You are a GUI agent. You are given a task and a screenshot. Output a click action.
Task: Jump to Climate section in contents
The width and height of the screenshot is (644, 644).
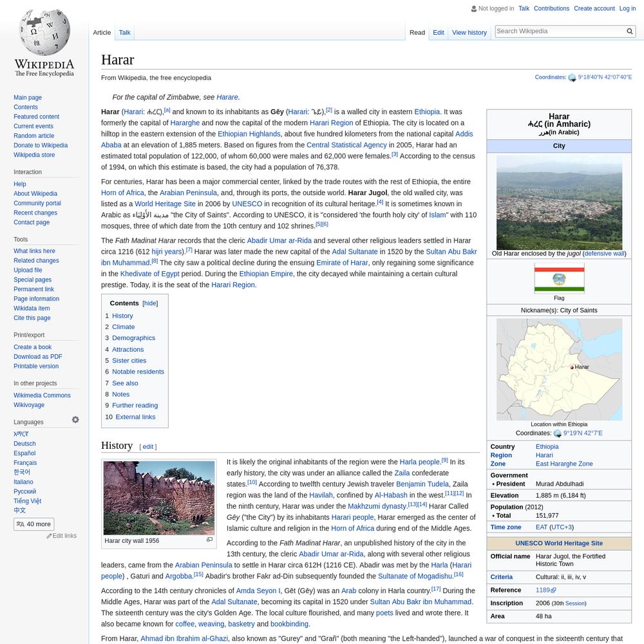[123, 327]
